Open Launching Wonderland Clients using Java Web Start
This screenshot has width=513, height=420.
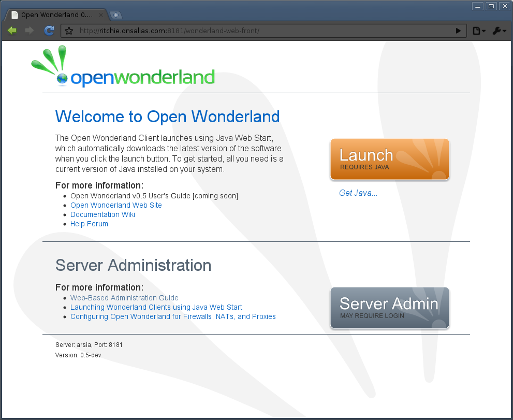156,308
